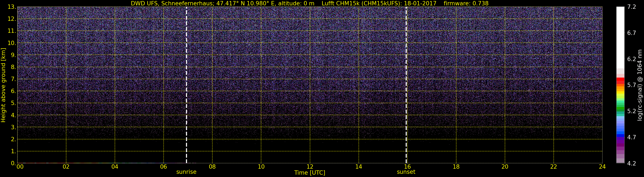Click the "8." tick on the height axis
The height and width of the screenshot is (177, 644).
13,67
